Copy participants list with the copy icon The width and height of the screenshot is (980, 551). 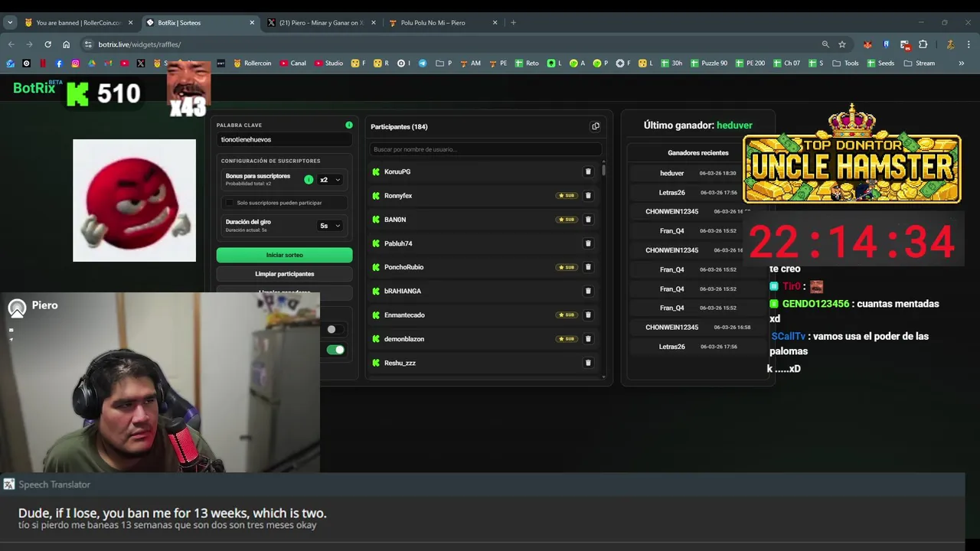[x=596, y=126]
